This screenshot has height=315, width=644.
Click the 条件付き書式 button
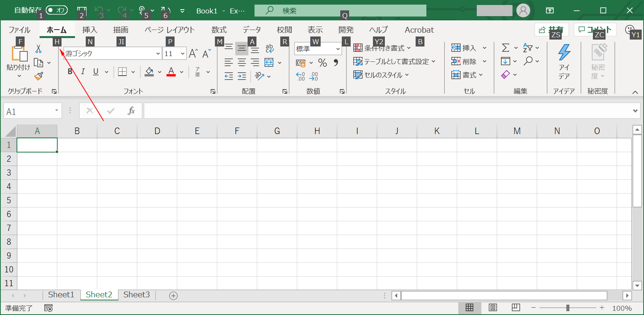click(382, 48)
